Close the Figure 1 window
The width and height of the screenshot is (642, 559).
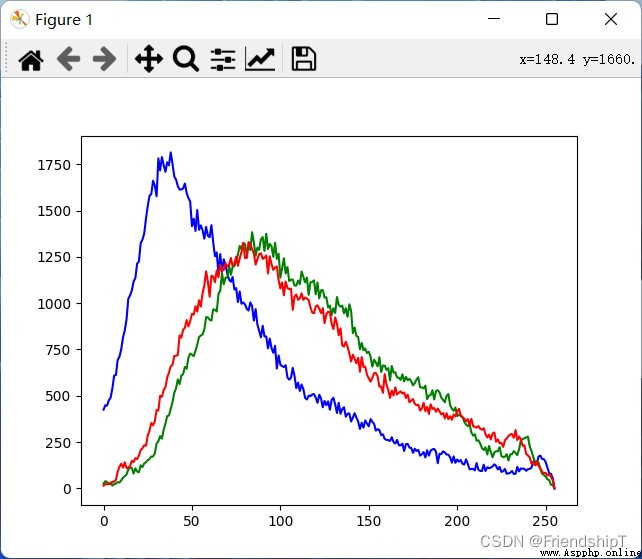[611, 19]
